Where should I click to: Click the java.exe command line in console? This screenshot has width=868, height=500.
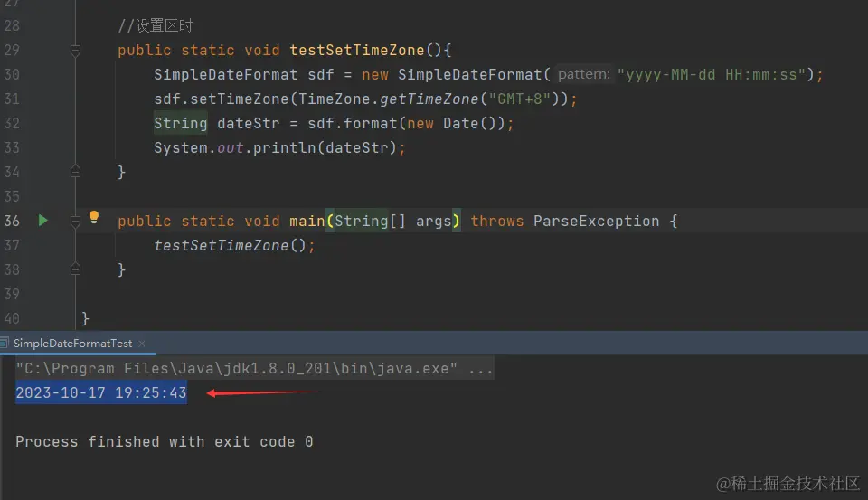(x=254, y=368)
